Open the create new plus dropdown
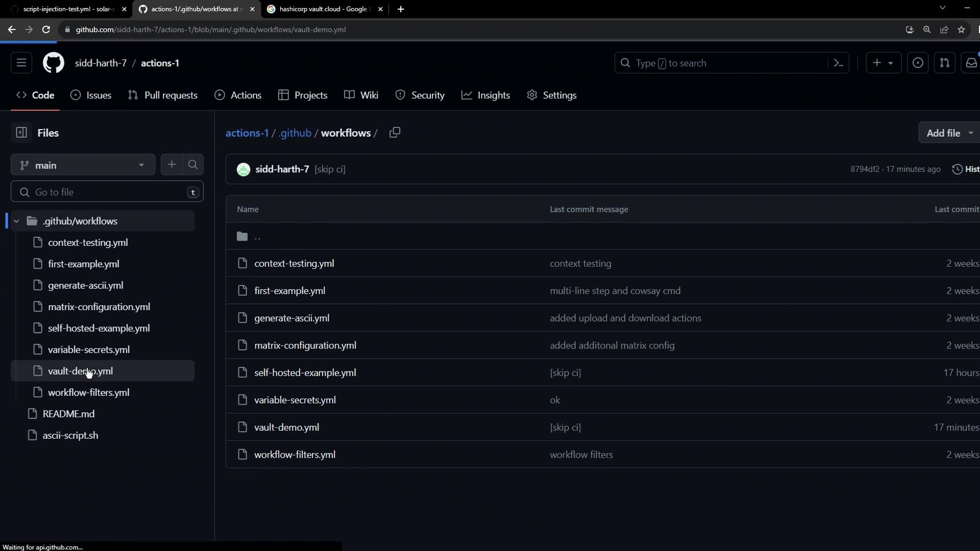Image resolution: width=980 pixels, height=551 pixels. point(883,63)
